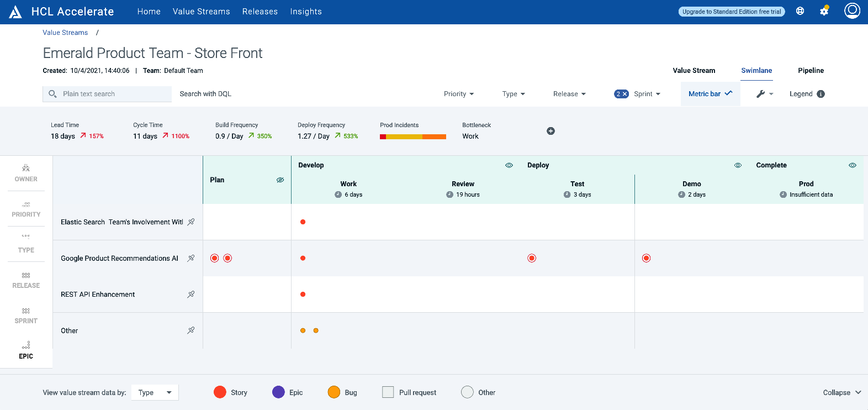Open the View value stream data by dropdown
Image resolution: width=868 pixels, height=410 pixels.
(155, 392)
